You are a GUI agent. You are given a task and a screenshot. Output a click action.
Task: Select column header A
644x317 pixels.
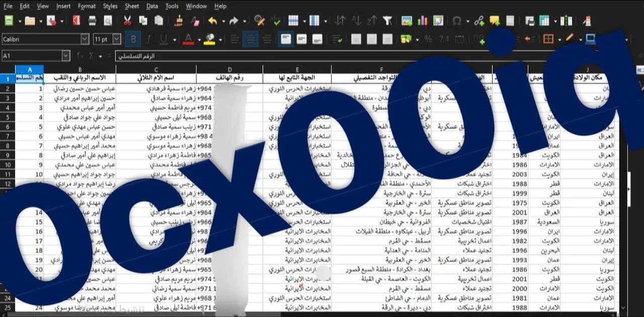coord(30,69)
